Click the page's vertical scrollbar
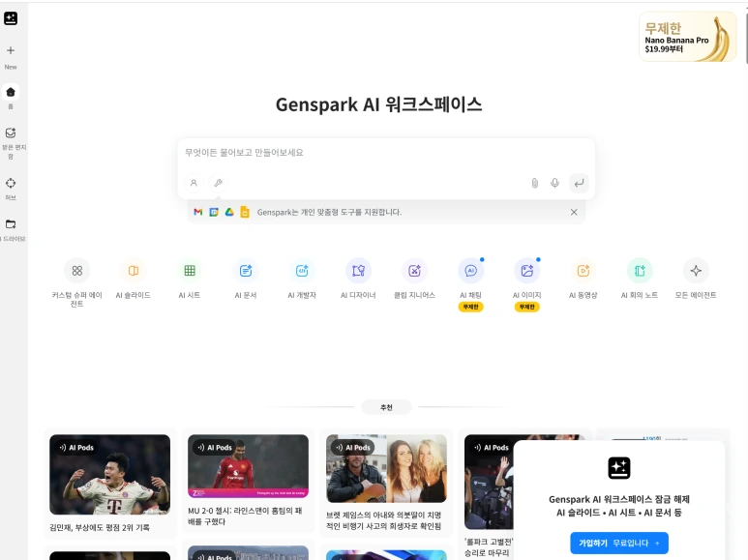This screenshot has width=748, height=560. pyautogui.click(x=746, y=38)
